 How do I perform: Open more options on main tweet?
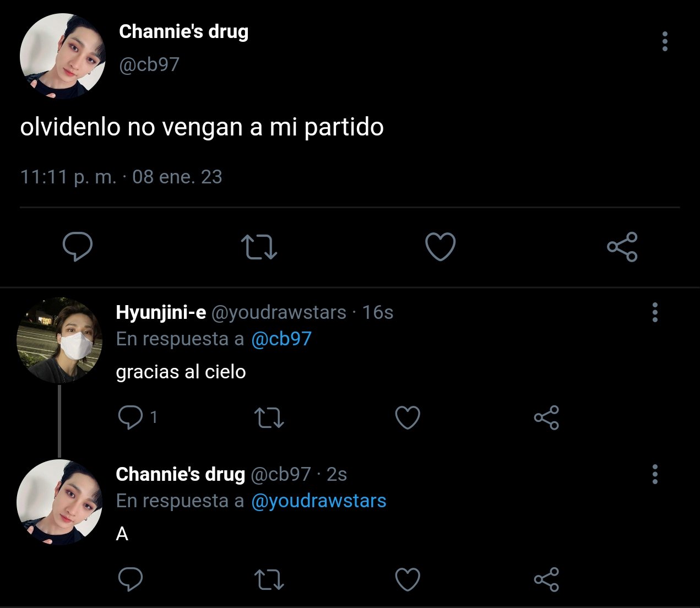tap(665, 41)
